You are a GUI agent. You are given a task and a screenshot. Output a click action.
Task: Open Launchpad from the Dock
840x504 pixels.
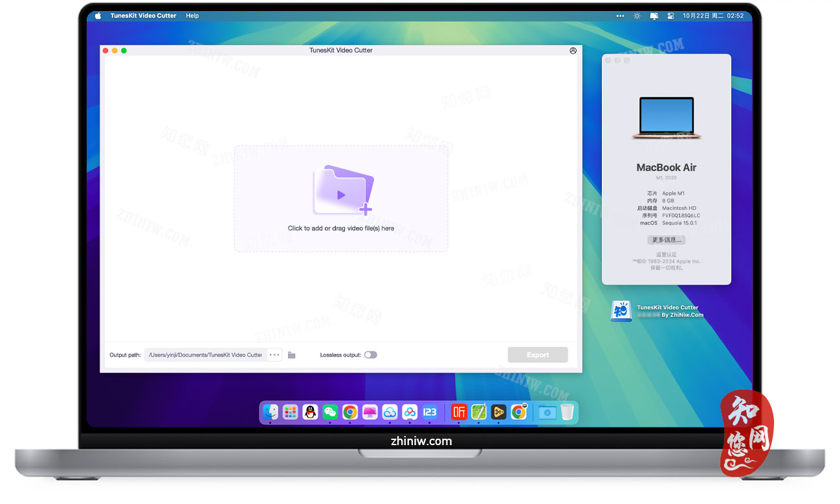point(291,412)
